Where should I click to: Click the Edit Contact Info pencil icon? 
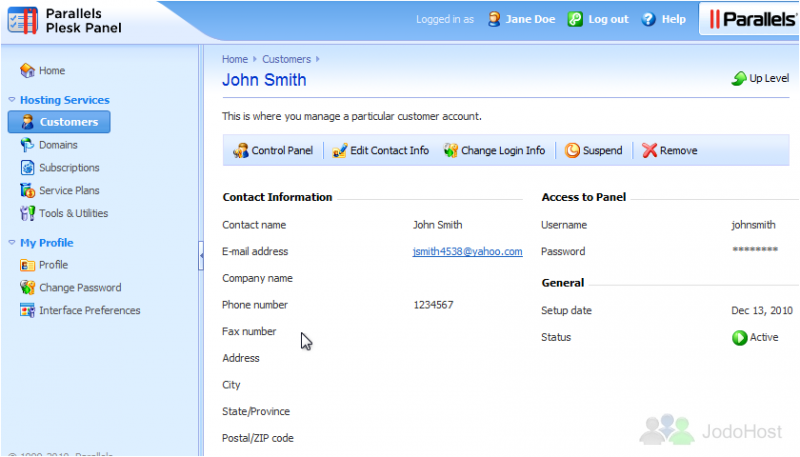click(339, 150)
